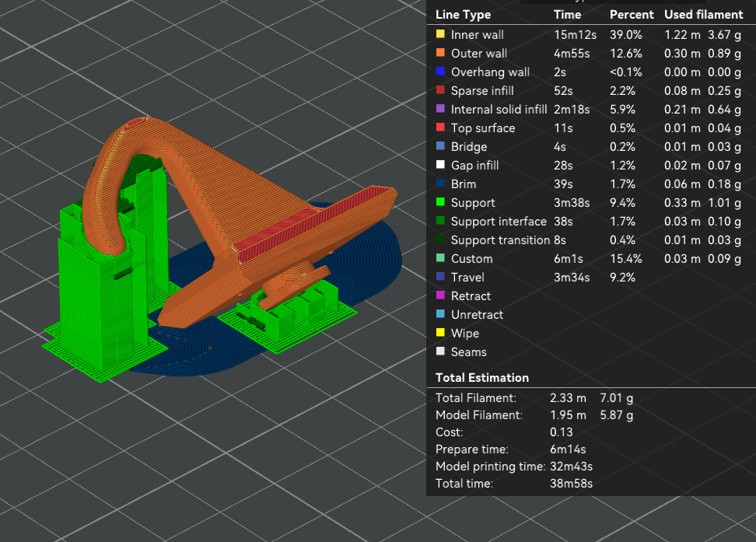Click the Used filament column header

[703, 15]
